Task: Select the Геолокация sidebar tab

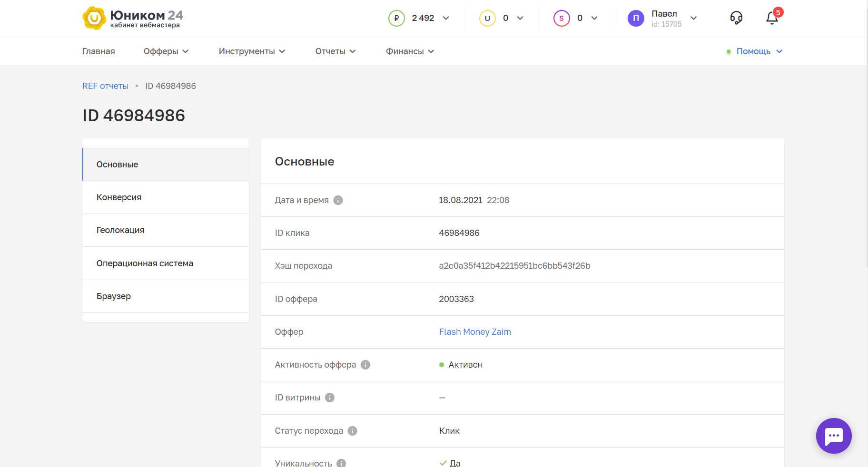Action: point(166,230)
